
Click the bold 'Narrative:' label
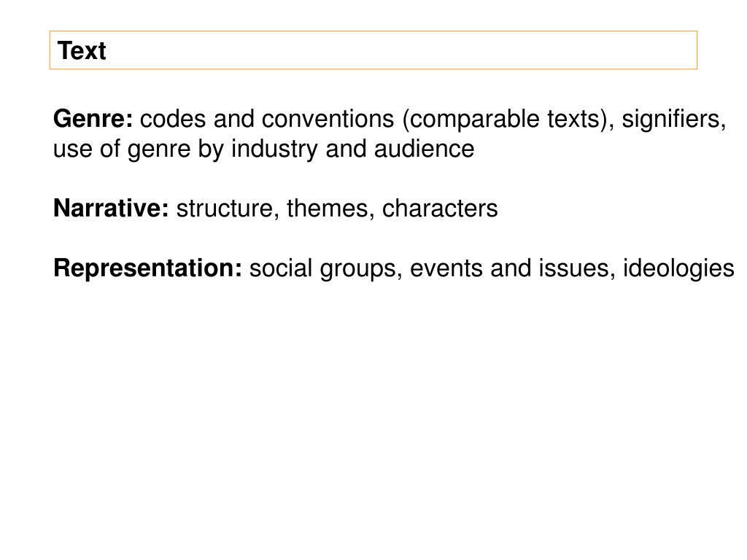[x=111, y=208]
